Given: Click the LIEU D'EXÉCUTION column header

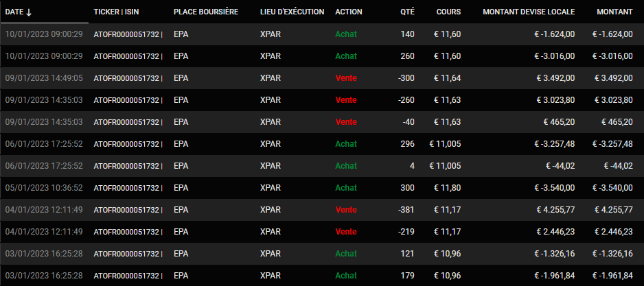Looking at the screenshot, I should [292, 12].
